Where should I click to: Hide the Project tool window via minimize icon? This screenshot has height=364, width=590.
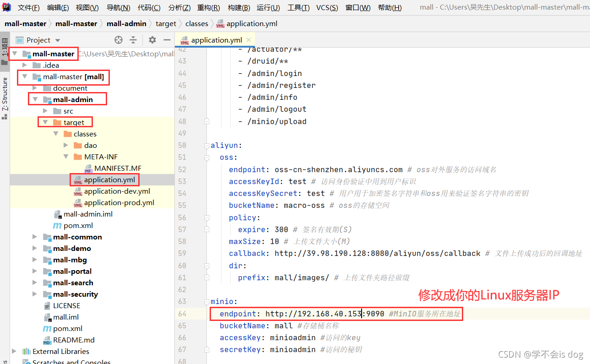(167, 40)
